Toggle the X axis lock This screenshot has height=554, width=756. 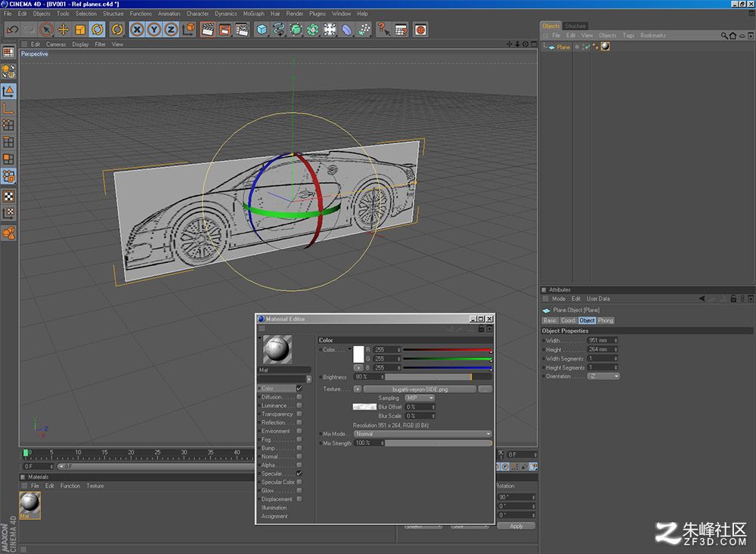(137, 30)
